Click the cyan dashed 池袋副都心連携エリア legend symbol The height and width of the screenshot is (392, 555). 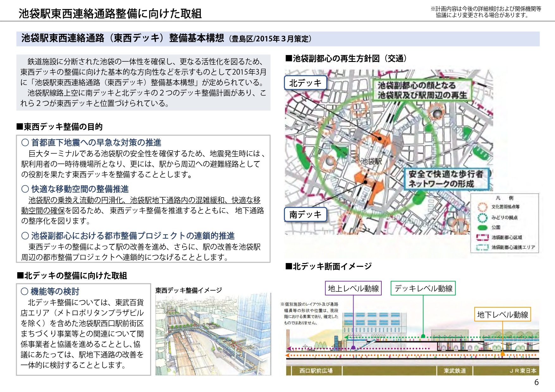(x=483, y=248)
